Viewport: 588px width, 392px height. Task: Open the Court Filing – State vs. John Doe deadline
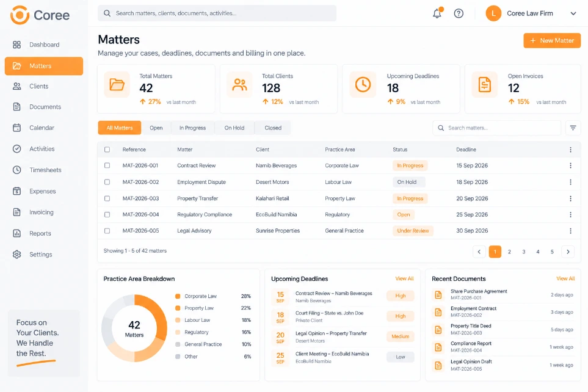point(329,313)
